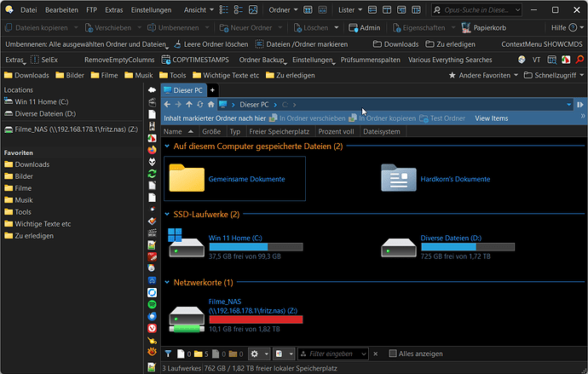
Task: Go back with the left arrow button
Action: 167,105
